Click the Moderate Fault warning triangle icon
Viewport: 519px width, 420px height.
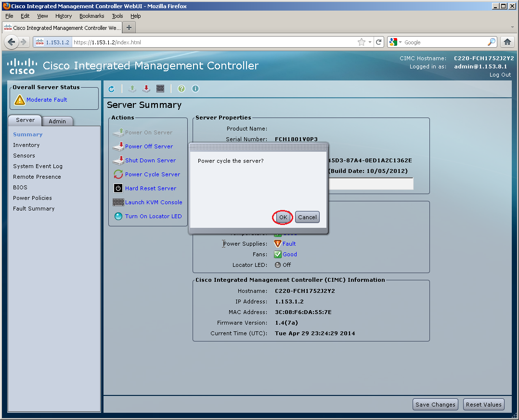[20, 100]
